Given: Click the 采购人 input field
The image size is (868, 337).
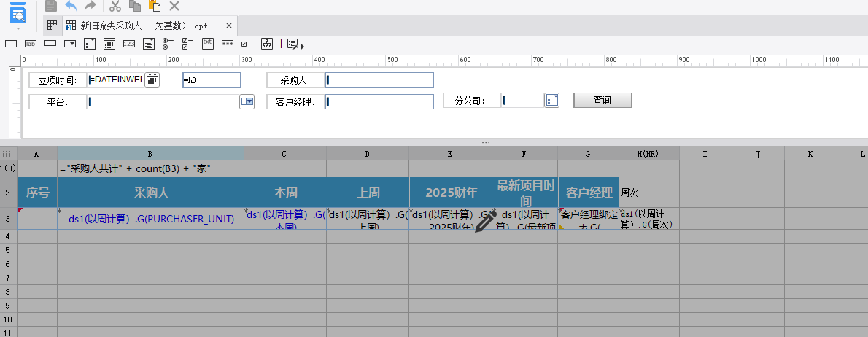Looking at the screenshot, I should pos(379,80).
